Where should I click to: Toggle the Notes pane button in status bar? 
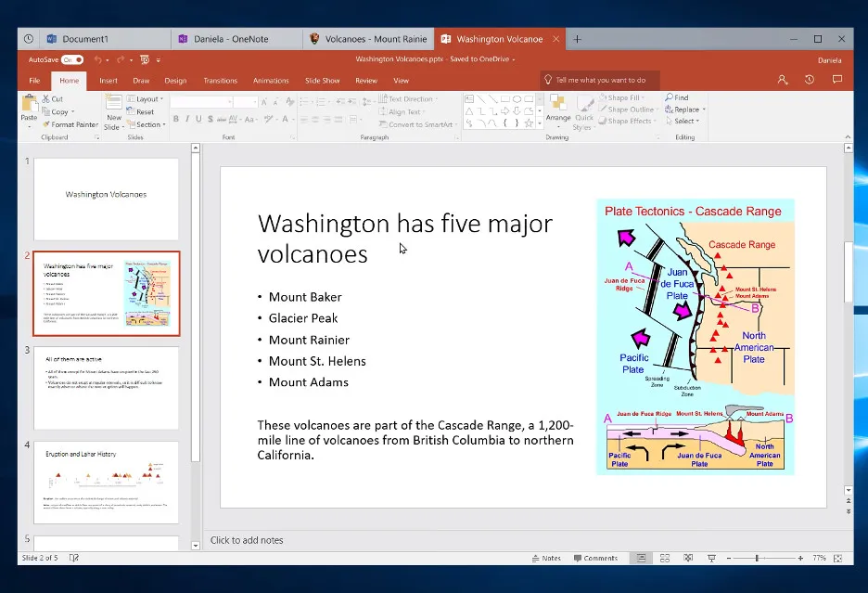coord(546,558)
